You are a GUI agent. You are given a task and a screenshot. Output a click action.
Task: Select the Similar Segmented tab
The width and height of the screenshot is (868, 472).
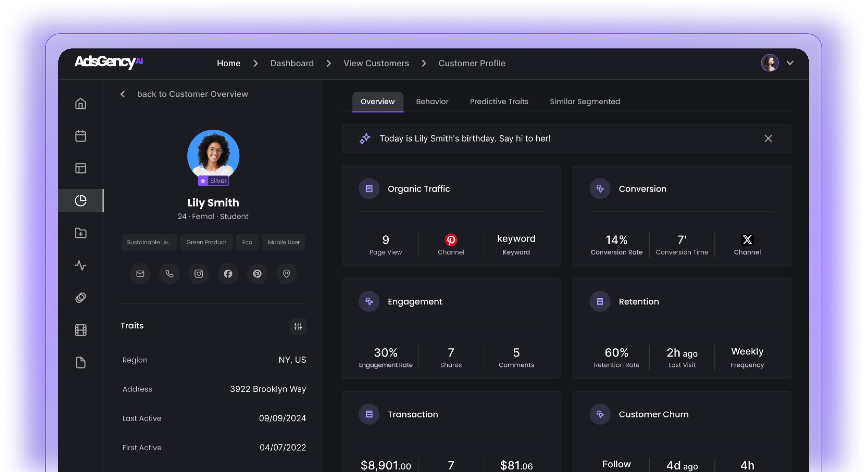(x=585, y=102)
